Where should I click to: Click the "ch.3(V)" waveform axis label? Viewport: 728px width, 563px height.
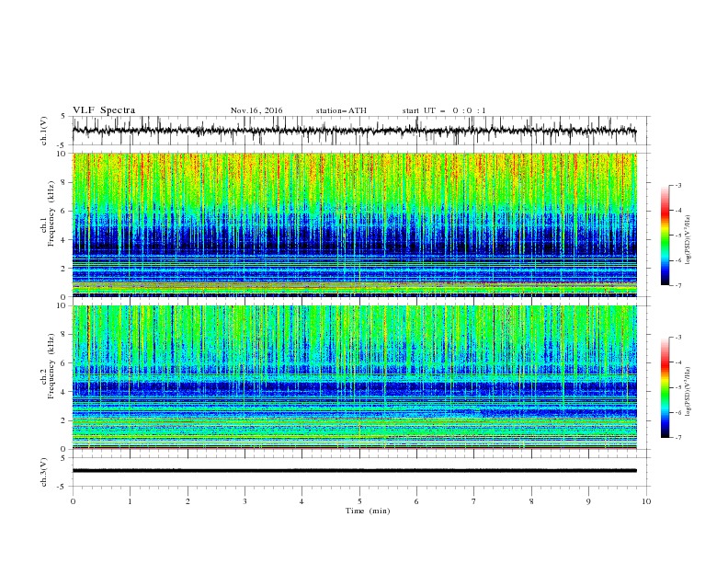(x=44, y=472)
